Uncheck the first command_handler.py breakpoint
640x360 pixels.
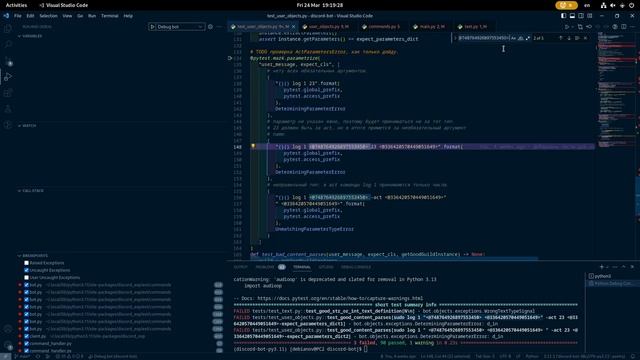point(27,344)
